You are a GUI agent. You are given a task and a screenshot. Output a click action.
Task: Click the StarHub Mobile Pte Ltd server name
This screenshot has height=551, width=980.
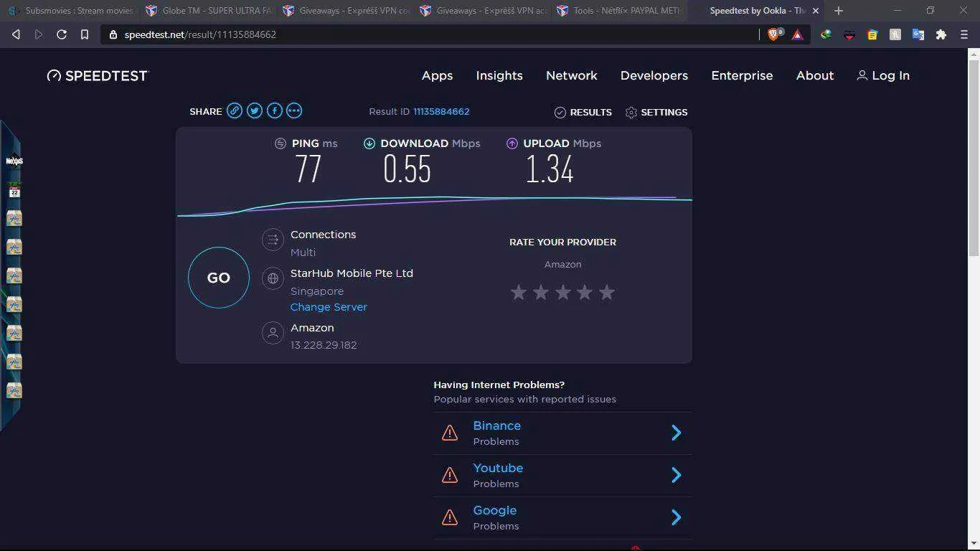coord(352,273)
